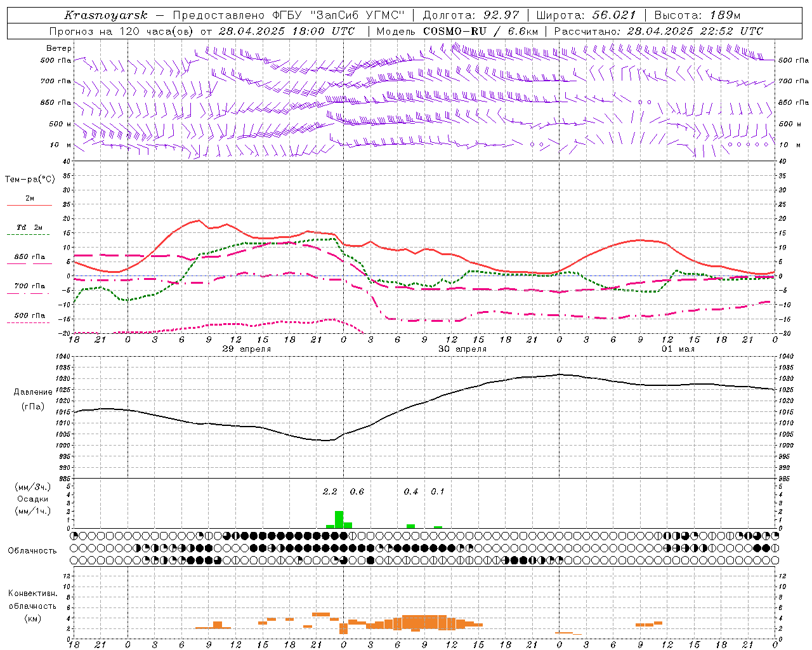Click the '01 мая' date label
The image size is (812, 650).
[678, 349]
